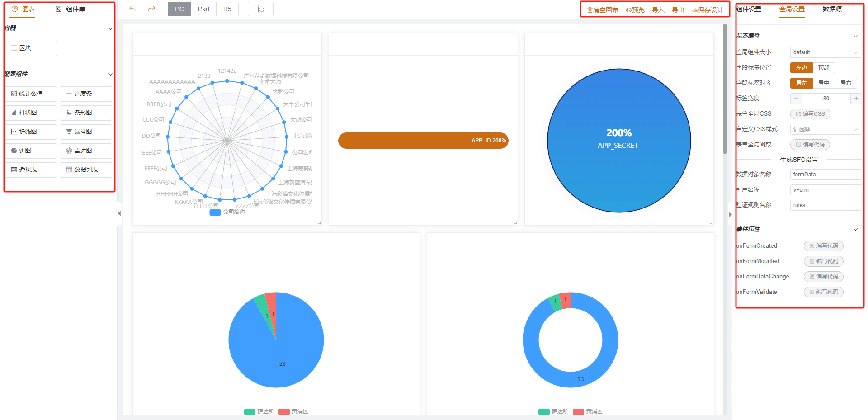Open the 全局组件大小 default dropdown
Screen dimensions: 868x420
point(826,52)
